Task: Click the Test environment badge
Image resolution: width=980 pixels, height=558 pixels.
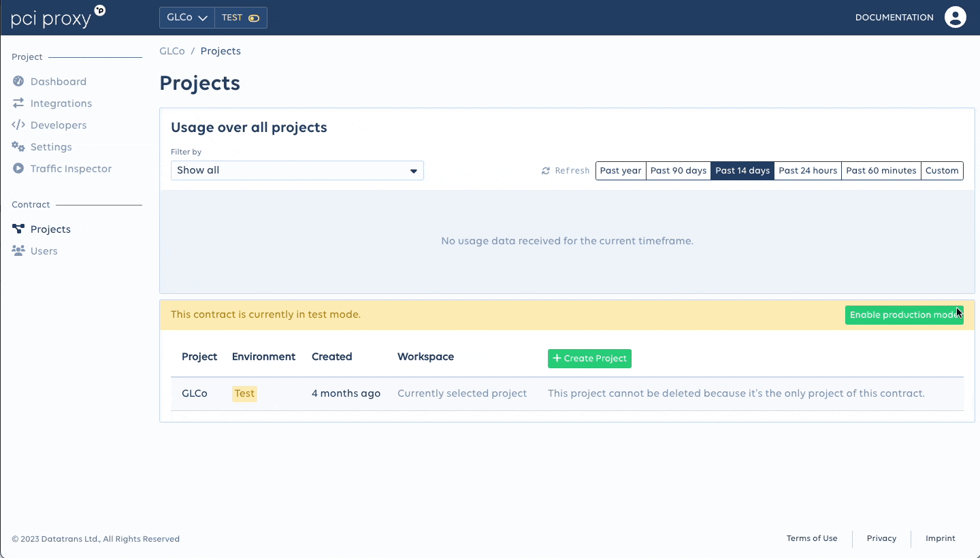Action: click(244, 393)
